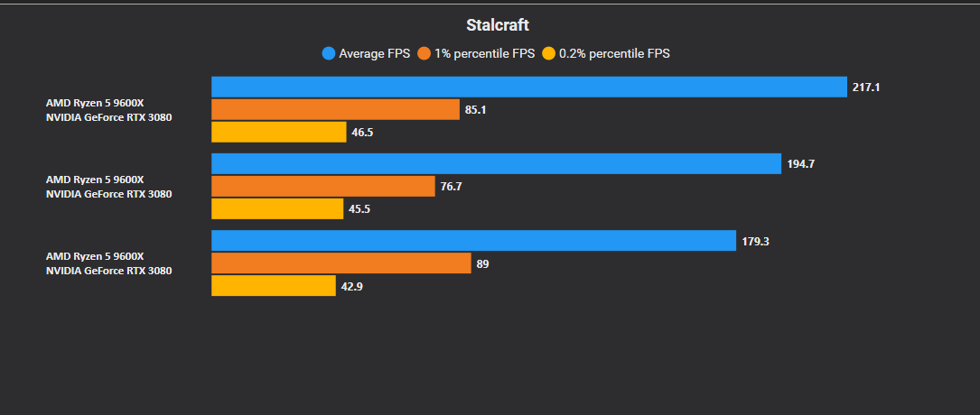
Task: Toggle the 1% percentile FPS legend item
Action: 476,53
